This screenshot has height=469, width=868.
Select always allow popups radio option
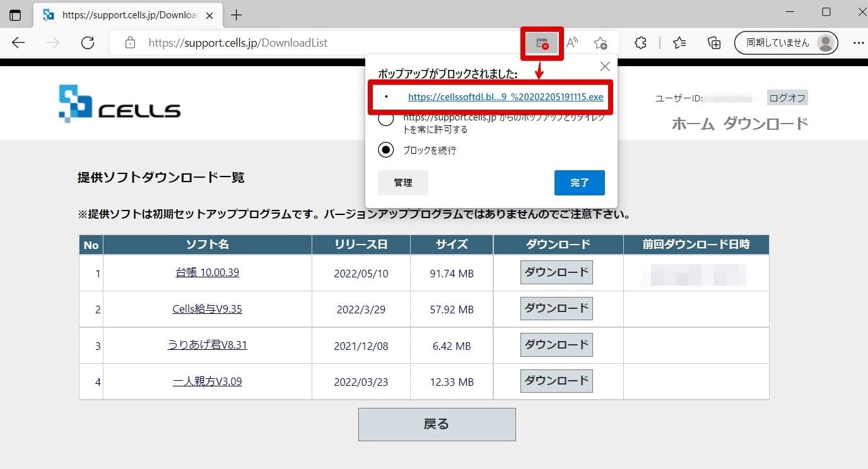(385, 119)
